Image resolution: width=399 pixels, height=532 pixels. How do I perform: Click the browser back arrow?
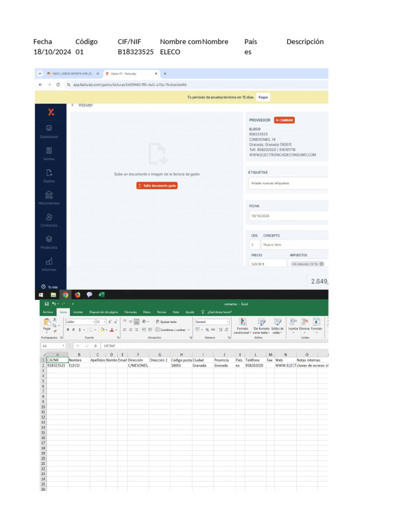[x=41, y=85]
